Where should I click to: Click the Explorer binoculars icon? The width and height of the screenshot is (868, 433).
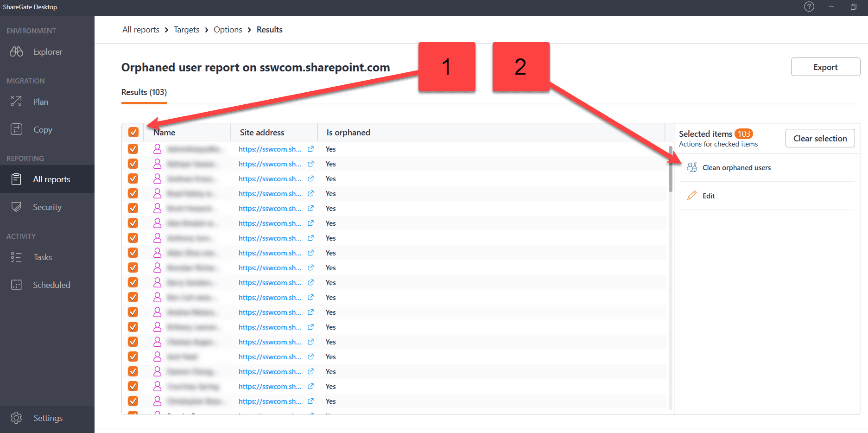(x=17, y=52)
